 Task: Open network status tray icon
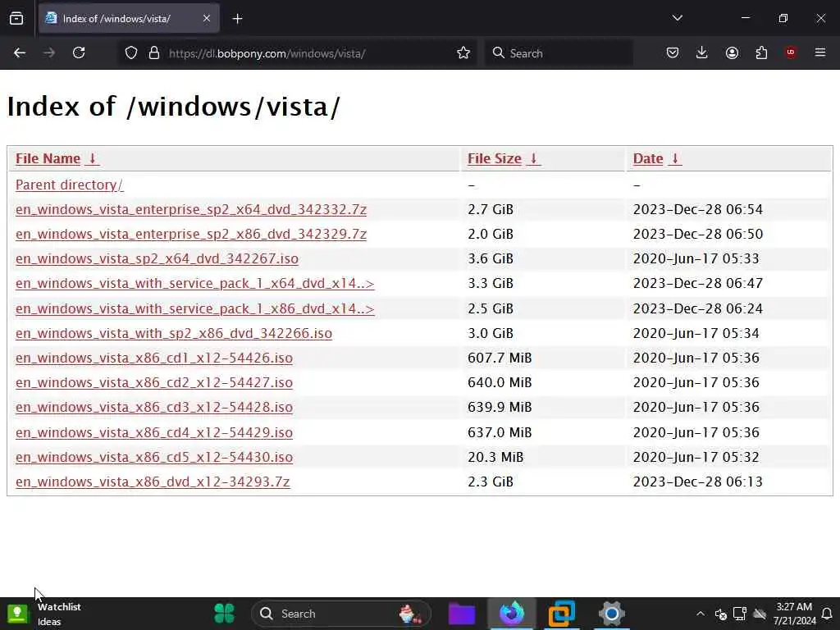coord(740,614)
